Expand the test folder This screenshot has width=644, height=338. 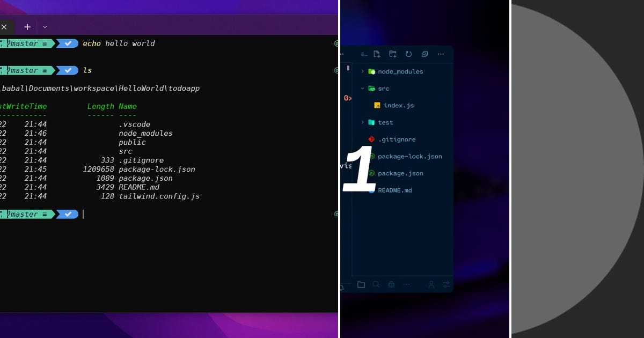[x=364, y=122]
